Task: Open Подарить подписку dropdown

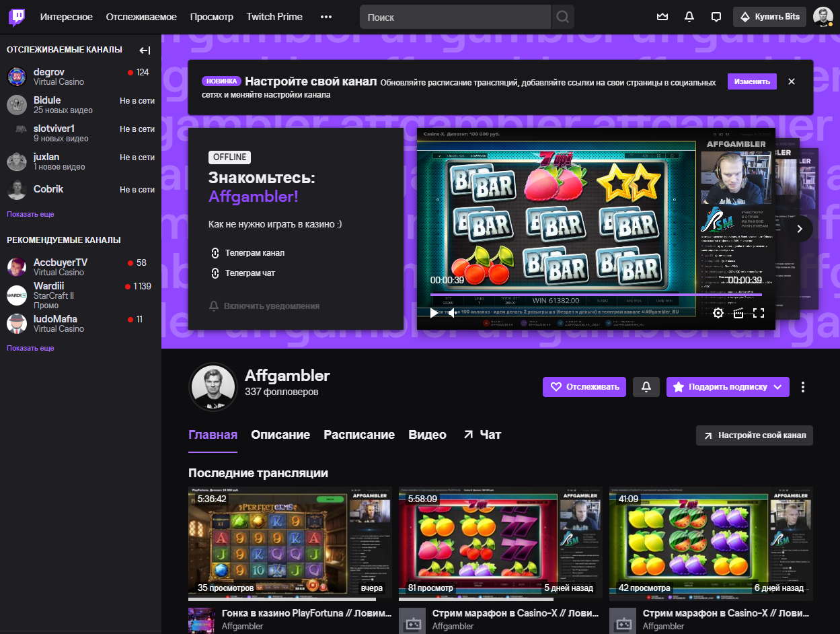Action: pyautogui.click(x=728, y=387)
